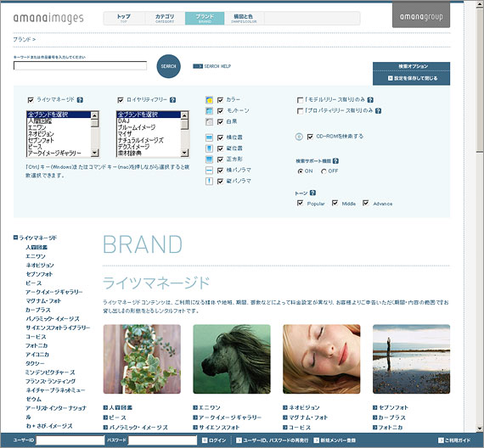The height and width of the screenshot is (448, 484).
Task: Open アークイメージギャラリー link below thumbnails
Action: click(228, 417)
